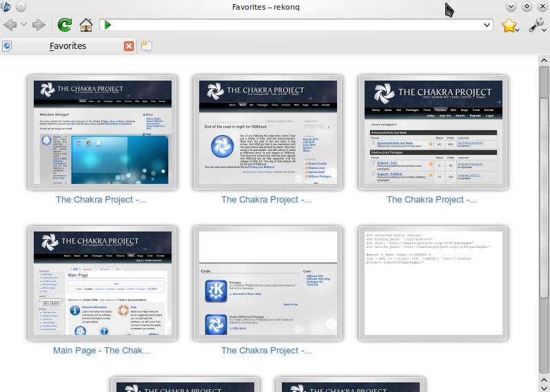The height and width of the screenshot is (392, 550).
Task: Expand the URL bar history dropdown
Action: point(487,25)
